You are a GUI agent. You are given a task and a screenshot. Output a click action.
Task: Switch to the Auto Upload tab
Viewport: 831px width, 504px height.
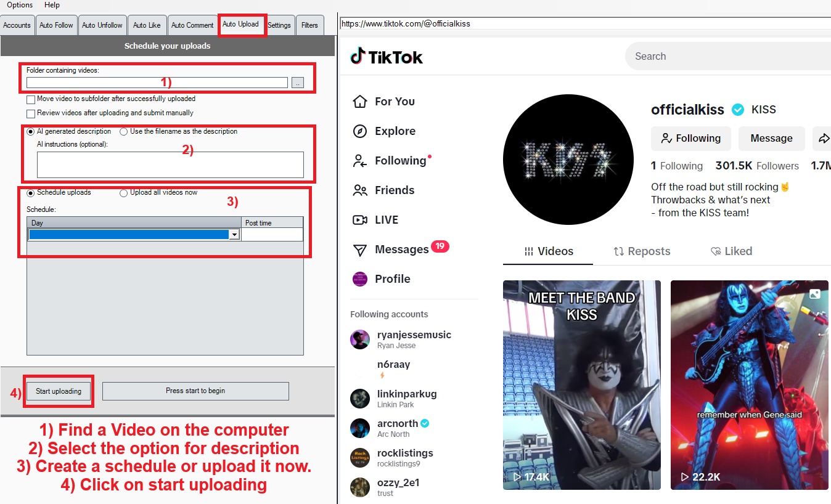pyautogui.click(x=241, y=25)
